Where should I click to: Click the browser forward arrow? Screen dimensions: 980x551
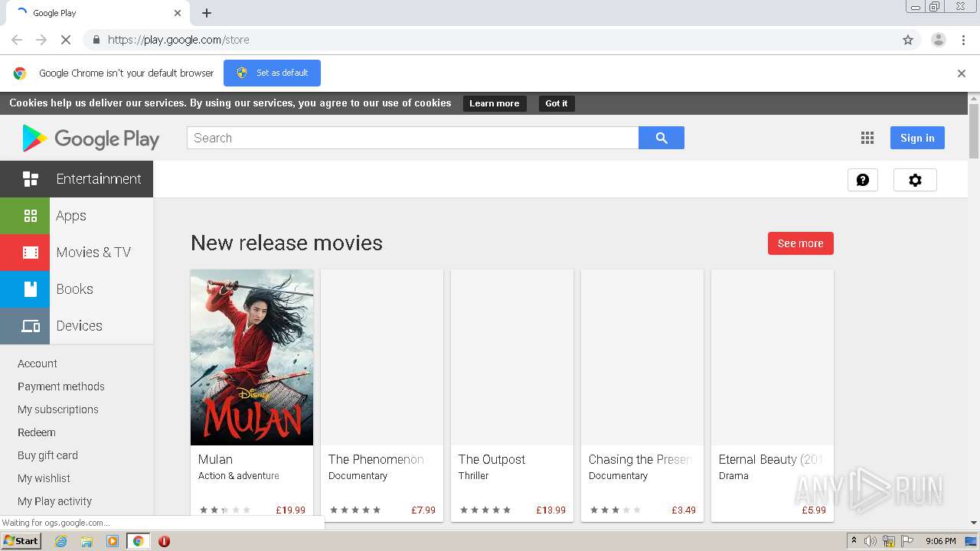pyautogui.click(x=41, y=40)
